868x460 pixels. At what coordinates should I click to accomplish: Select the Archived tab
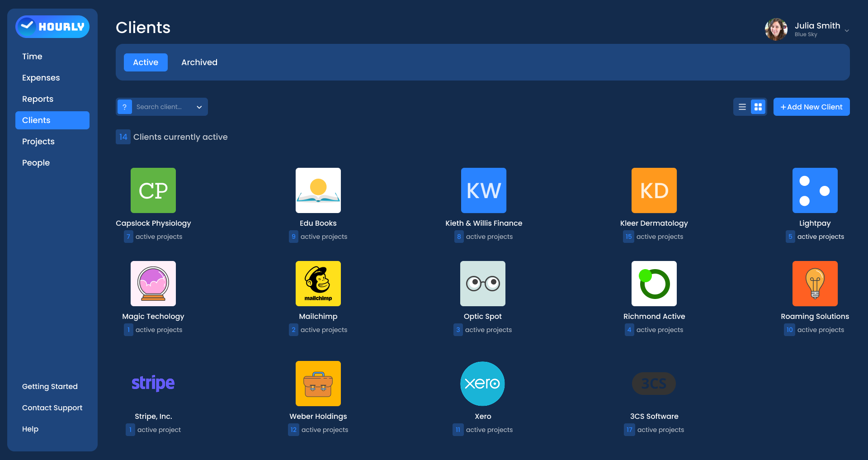(199, 62)
